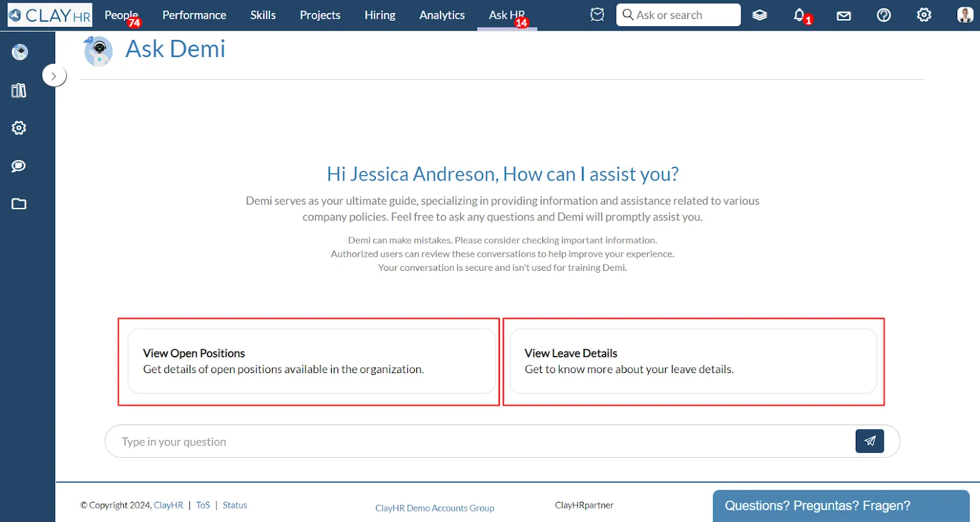Viewport: 980px width, 522px height.
Task: Open the ClayHR footer link
Action: (168, 505)
